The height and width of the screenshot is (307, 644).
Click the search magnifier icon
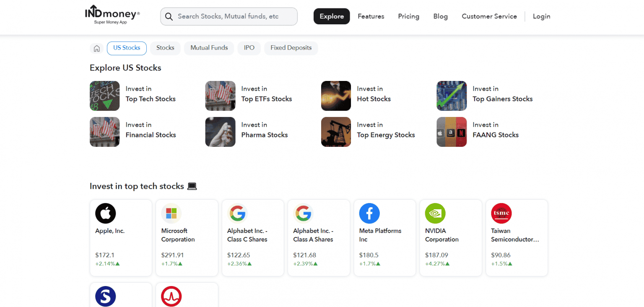pyautogui.click(x=169, y=16)
